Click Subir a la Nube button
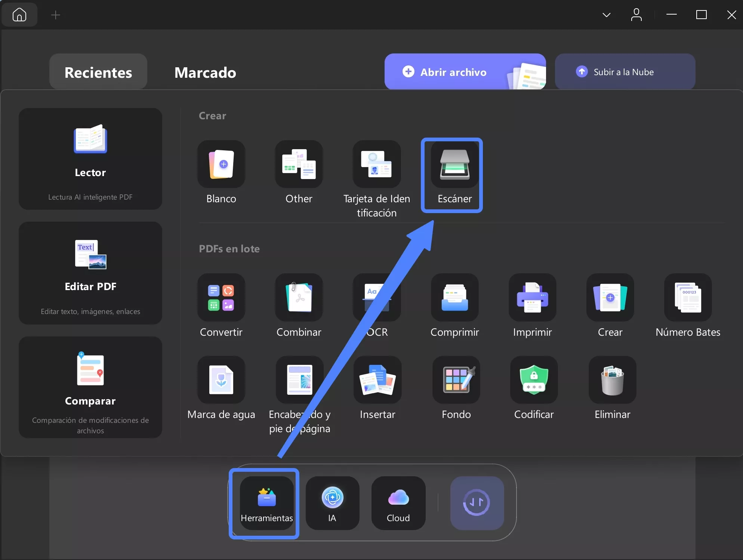Image resolution: width=743 pixels, height=560 pixels. [625, 72]
